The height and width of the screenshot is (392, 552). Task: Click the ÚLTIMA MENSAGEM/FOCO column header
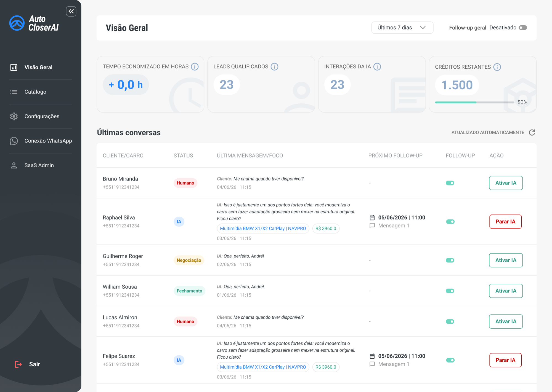point(250,156)
